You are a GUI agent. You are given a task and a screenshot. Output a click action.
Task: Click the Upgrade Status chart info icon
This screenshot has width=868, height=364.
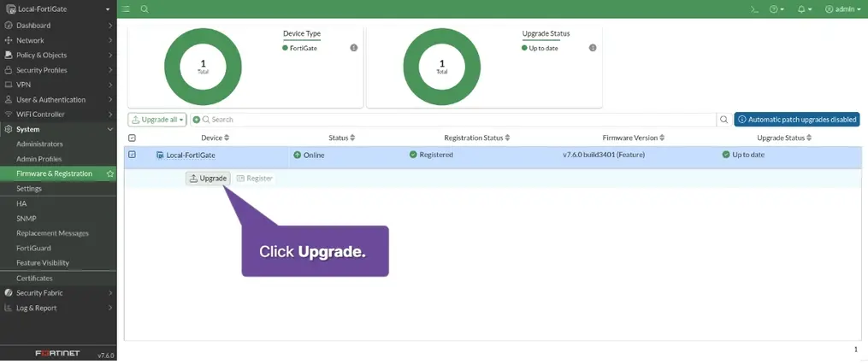593,48
